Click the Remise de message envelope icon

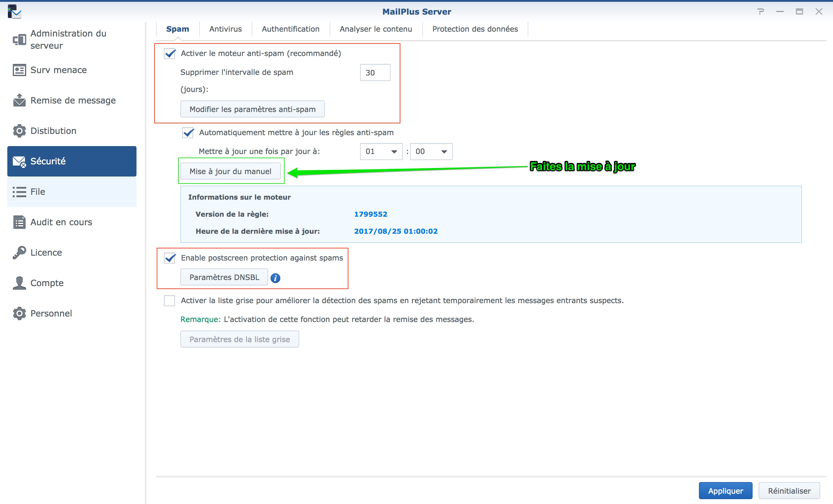tap(19, 100)
